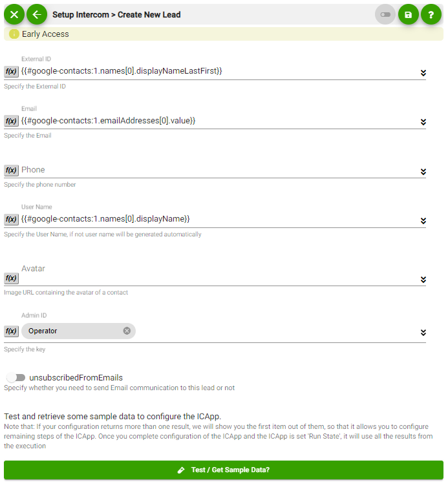This screenshot has width=448, height=489.
Task: Click the Avatar URL input field
Action: pos(219,278)
